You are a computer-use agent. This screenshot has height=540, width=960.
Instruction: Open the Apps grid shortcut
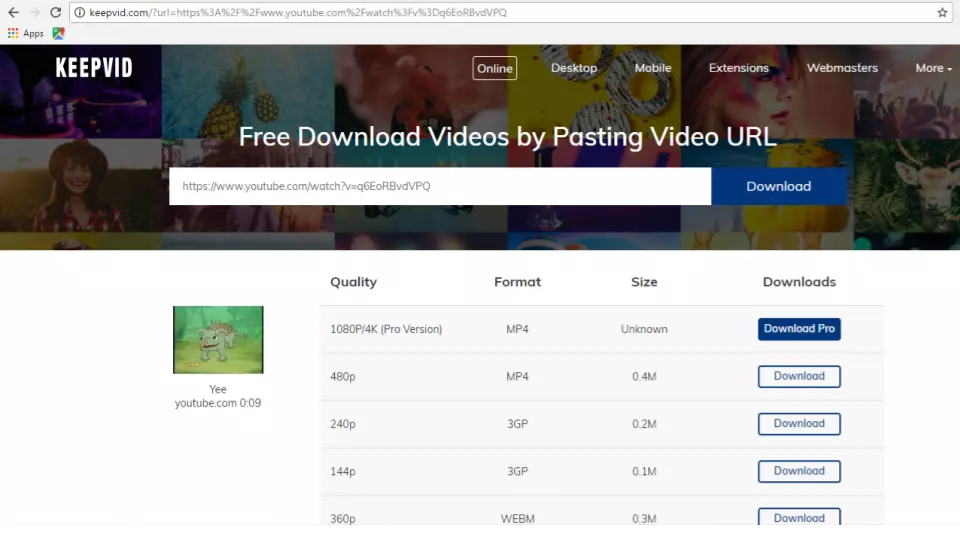tap(26, 34)
